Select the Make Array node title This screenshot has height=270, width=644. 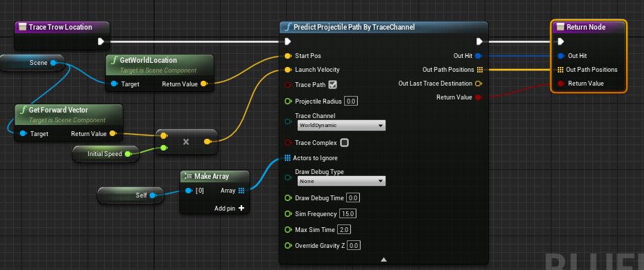coord(212,176)
